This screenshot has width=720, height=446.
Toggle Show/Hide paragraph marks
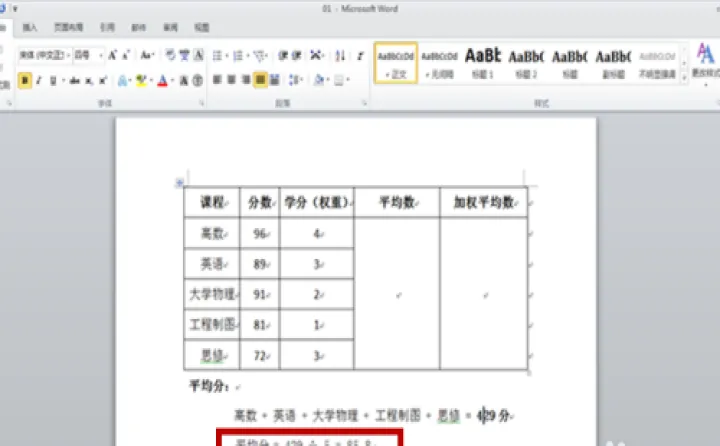coord(360,56)
